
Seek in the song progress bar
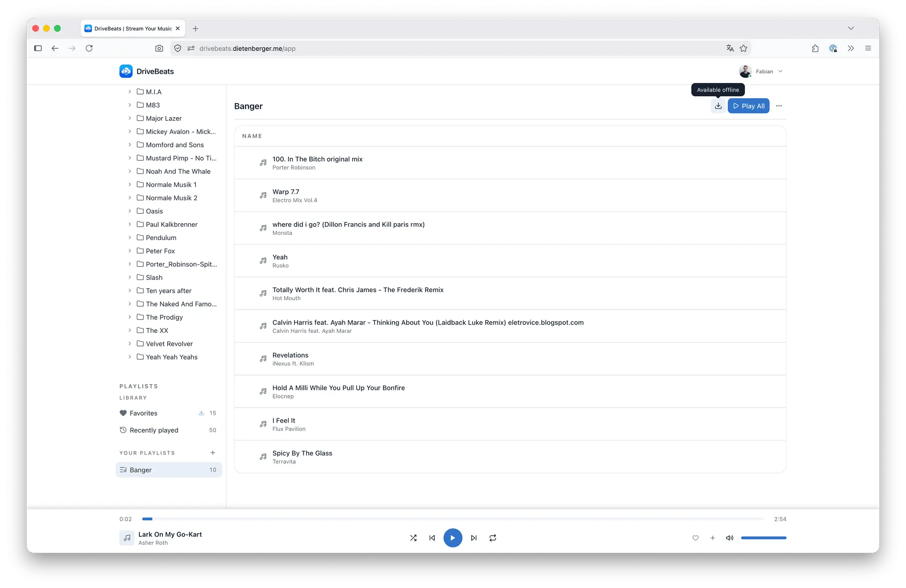coord(453,519)
